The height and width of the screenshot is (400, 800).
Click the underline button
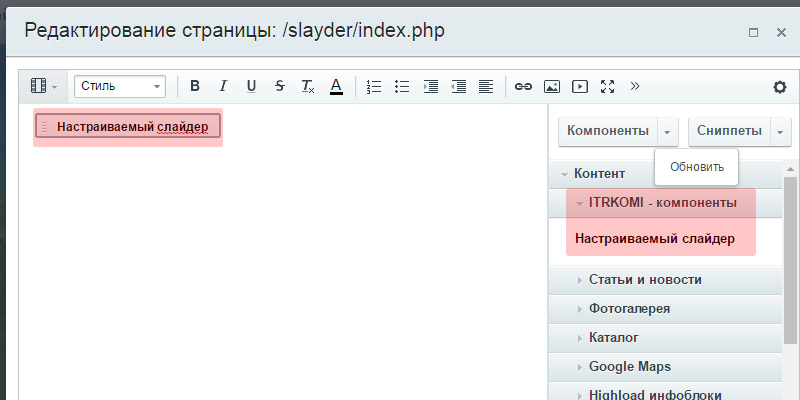pos(251,86)
